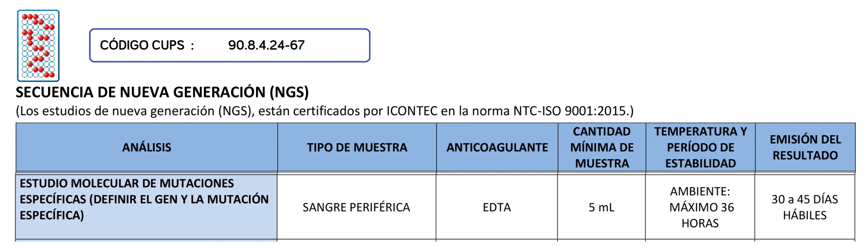868x251 pixels.
Task: Click the 30 a 45 DÍAS HÁBILES cell
Action: coord(805,207)
